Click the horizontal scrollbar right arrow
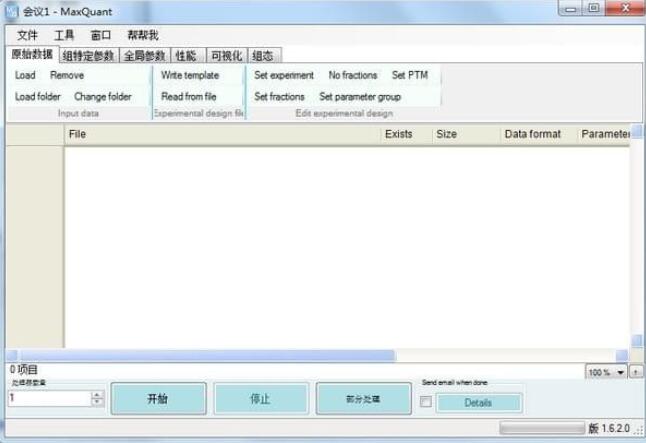Image resolution: width=646 pixels, height=443 pixels. 622,355
